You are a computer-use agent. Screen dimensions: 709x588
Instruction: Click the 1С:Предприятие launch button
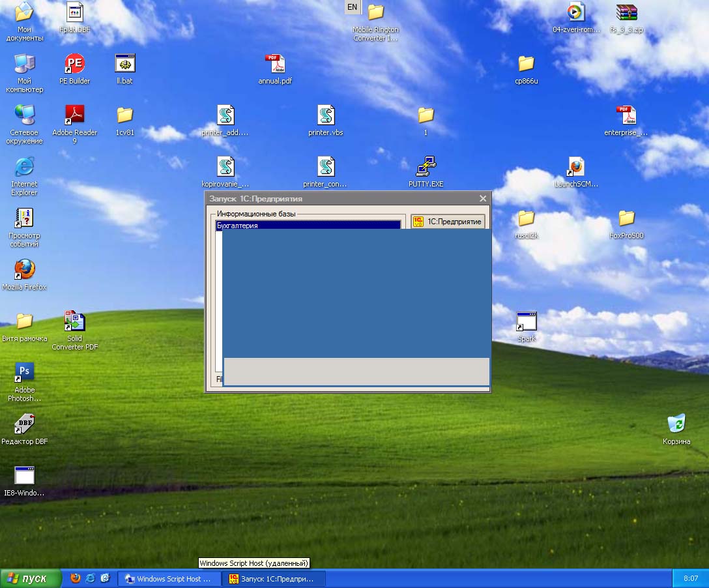coord(448,222)
